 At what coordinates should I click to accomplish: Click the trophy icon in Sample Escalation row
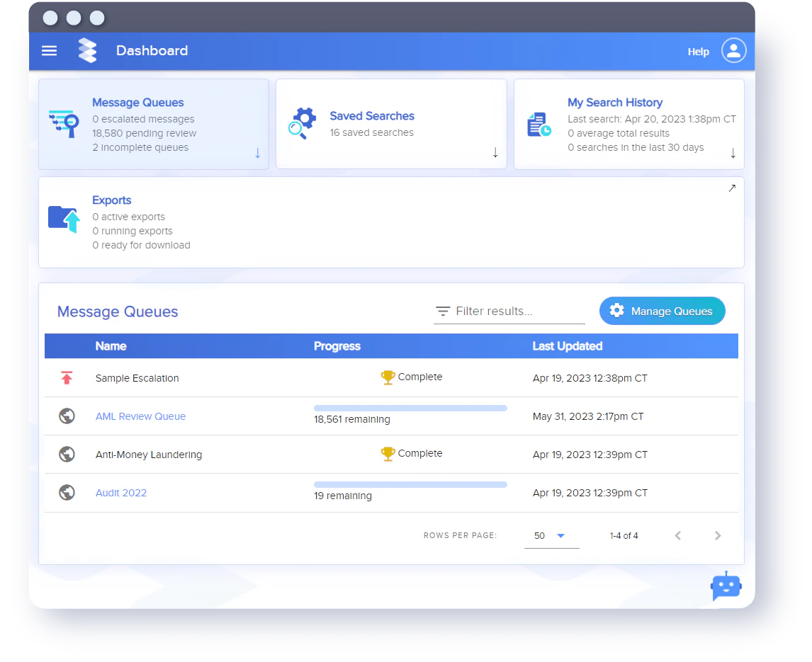coord(388,377)
